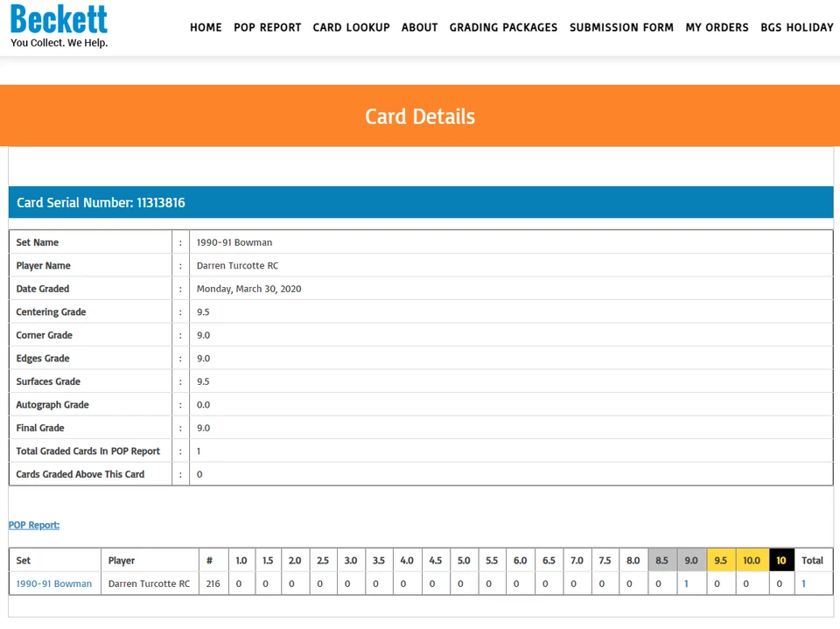Select the date Monday, March 30, 2020

coord(248,289)
